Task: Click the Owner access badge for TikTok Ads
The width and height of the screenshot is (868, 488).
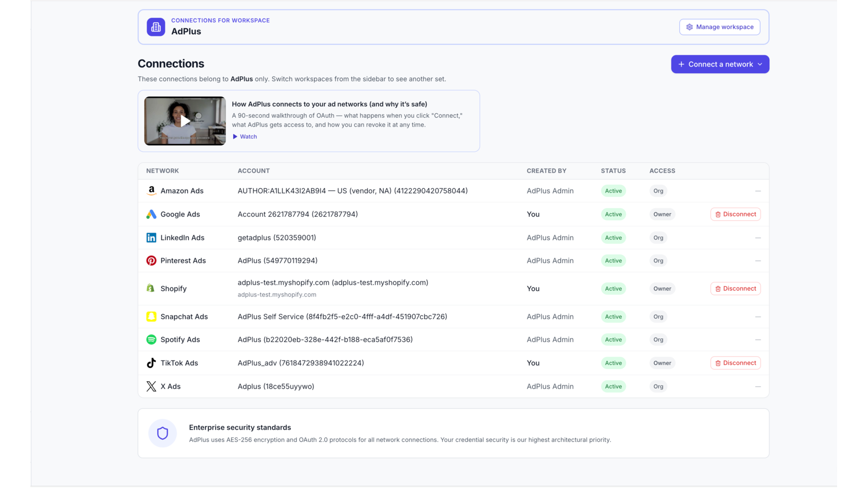Action: (662, 363)
